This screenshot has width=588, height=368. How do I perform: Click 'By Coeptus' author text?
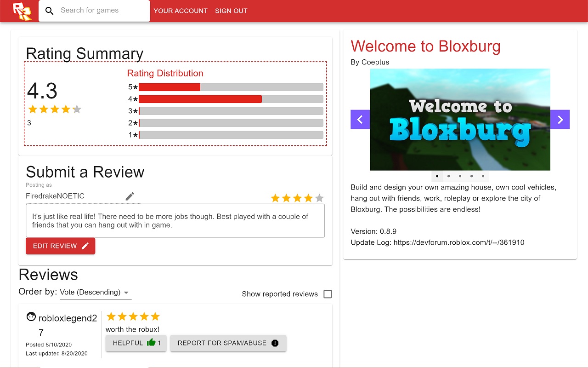(x=370, y=62)
